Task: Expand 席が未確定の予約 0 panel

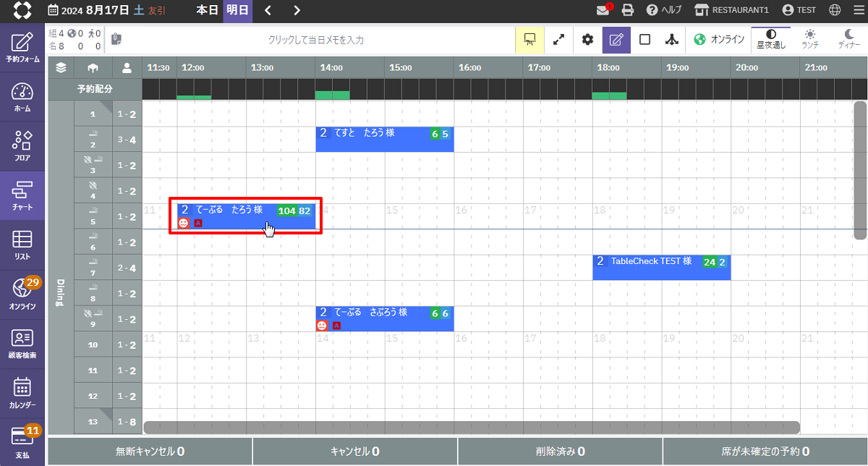Action: coord(765,452)
